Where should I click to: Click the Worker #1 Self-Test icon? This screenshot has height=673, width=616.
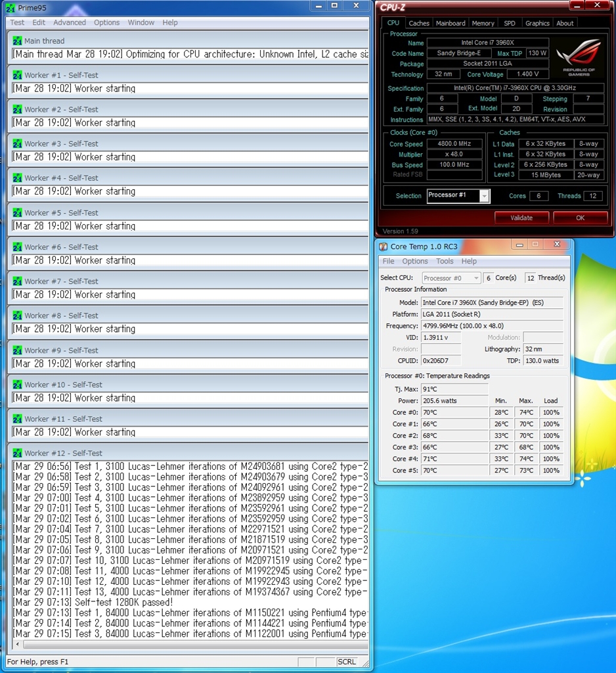[18, 75]
